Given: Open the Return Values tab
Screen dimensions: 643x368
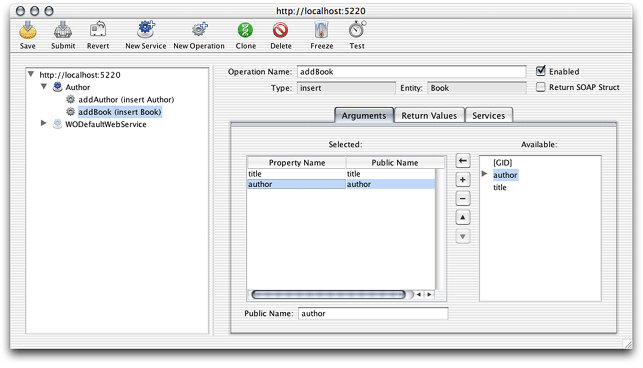Looking at the screenshot, I should point(429,116).
